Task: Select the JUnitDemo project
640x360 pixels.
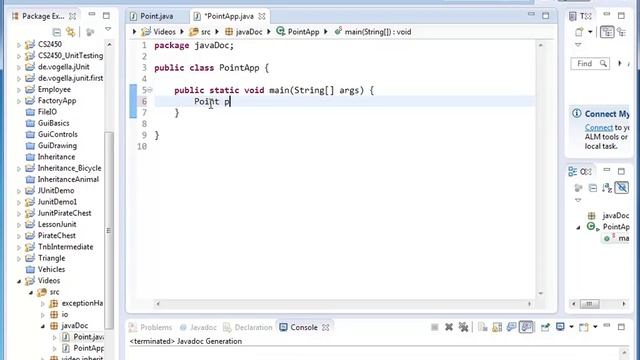Action: pos(56,191)
